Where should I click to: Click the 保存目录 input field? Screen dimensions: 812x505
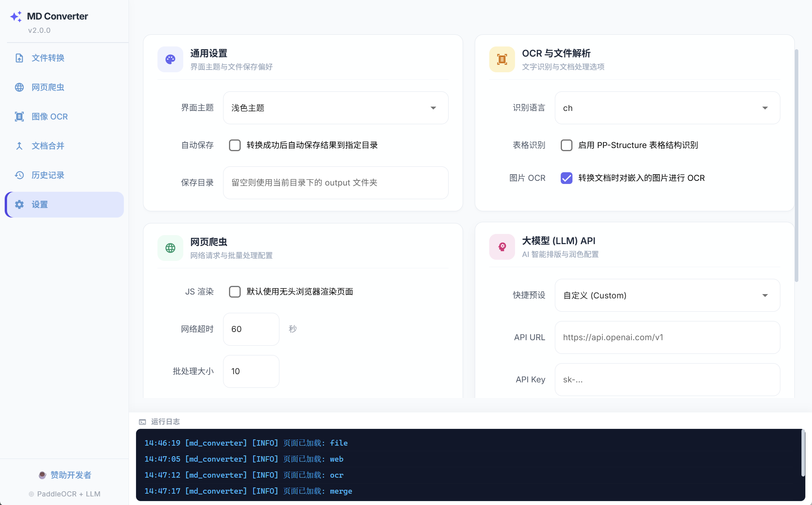click(335, 182)
